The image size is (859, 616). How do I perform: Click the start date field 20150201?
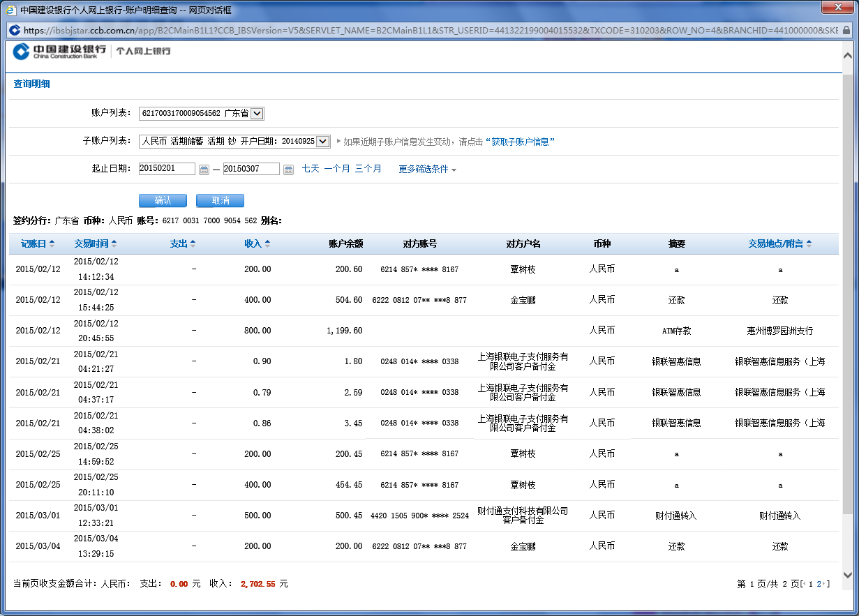pos(167,169)
